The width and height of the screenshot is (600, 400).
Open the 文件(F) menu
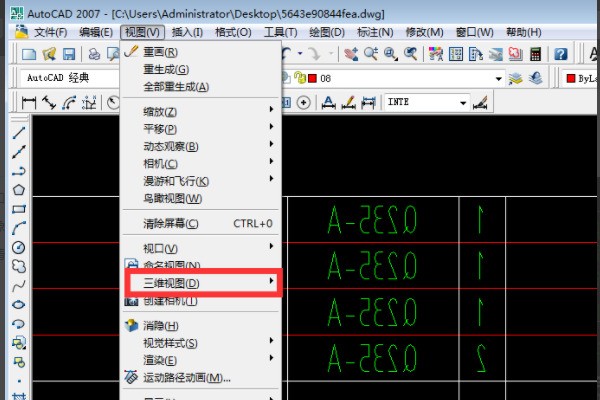(51, 32)
